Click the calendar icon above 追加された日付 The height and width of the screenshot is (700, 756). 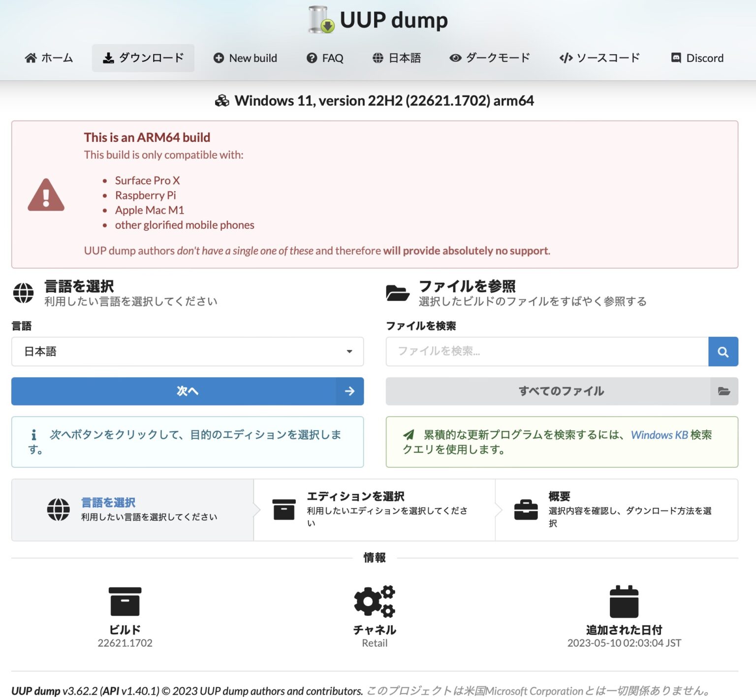pos(624,602)
